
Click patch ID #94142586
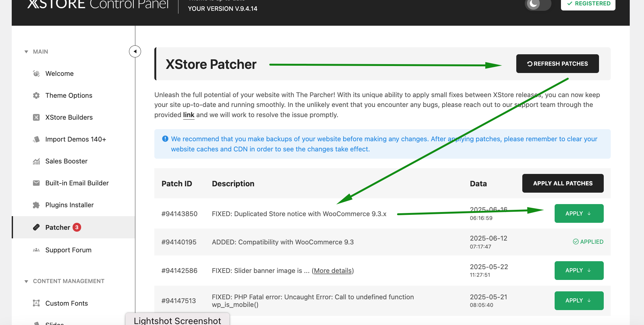(179, 271)
